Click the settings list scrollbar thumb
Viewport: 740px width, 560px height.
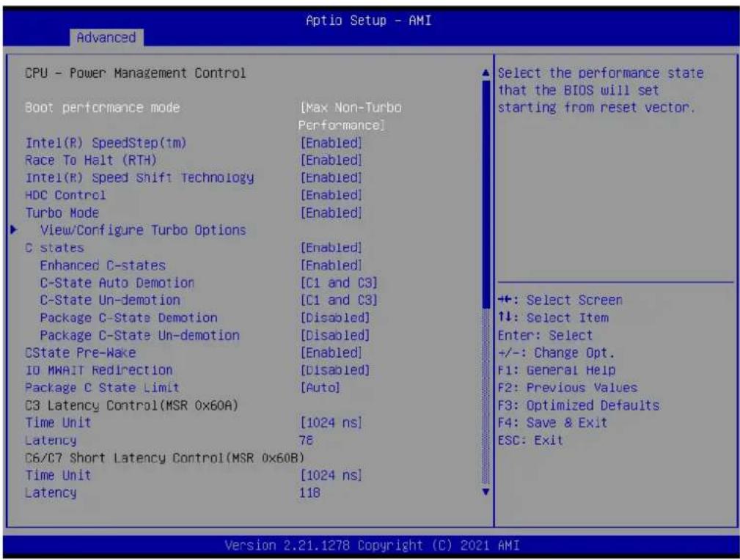pos(486,194)
